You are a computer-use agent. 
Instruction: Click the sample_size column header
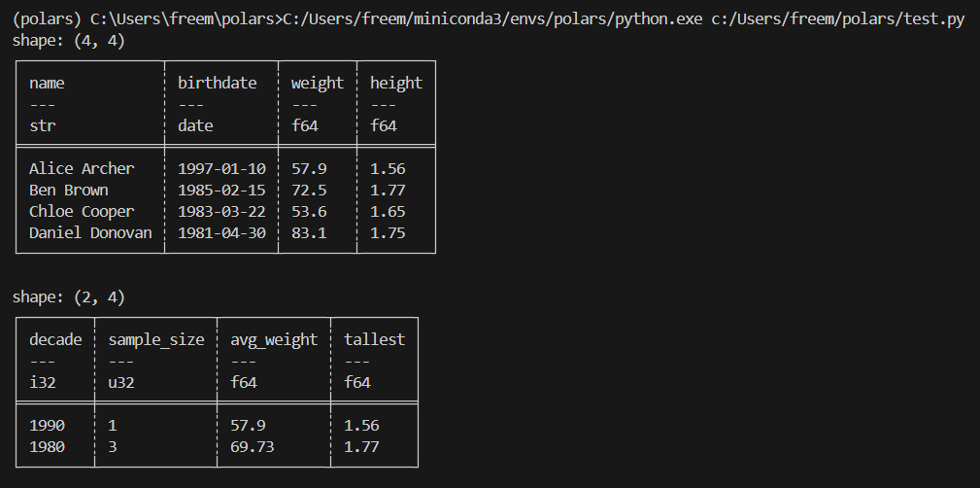coord(156,339)
